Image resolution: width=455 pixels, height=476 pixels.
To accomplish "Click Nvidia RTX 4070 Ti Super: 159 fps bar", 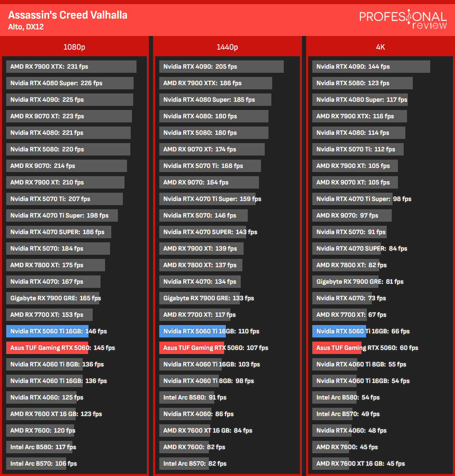I will click(207, 199).
